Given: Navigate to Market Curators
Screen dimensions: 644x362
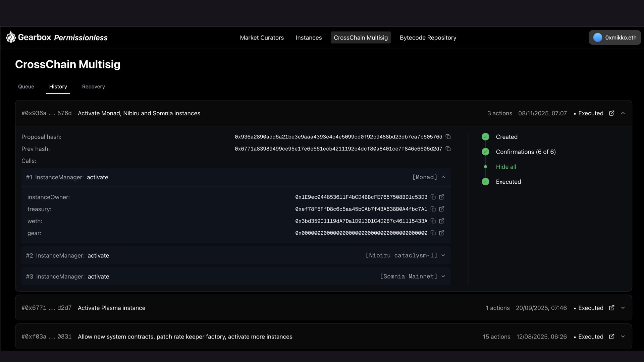Looking at the screenshot, I should pyautogui.click(x=262, y=38).
